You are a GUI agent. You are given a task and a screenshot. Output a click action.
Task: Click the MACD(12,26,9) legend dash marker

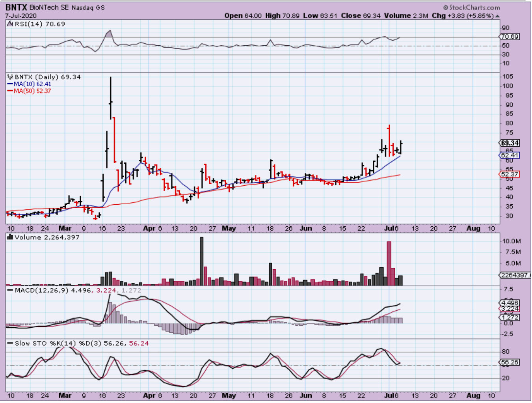tap(10, 290)
